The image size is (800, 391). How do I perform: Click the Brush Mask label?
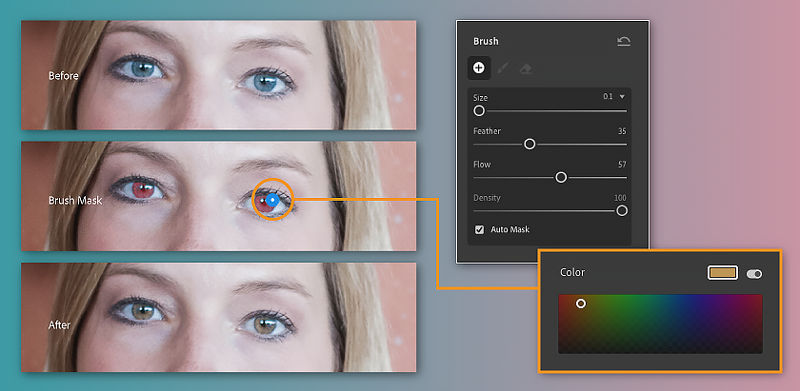[75, 201]
